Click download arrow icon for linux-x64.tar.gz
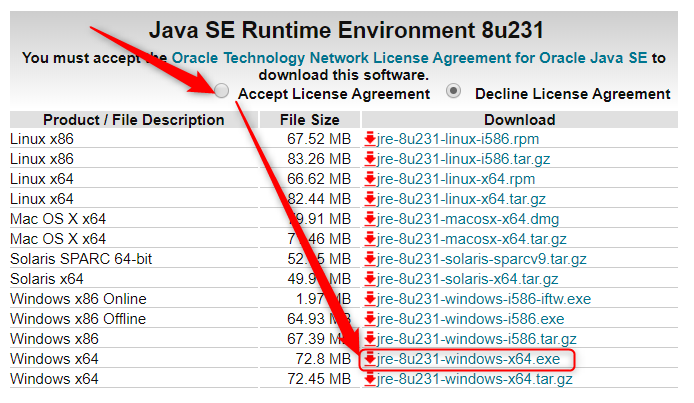 pos(370,199)
